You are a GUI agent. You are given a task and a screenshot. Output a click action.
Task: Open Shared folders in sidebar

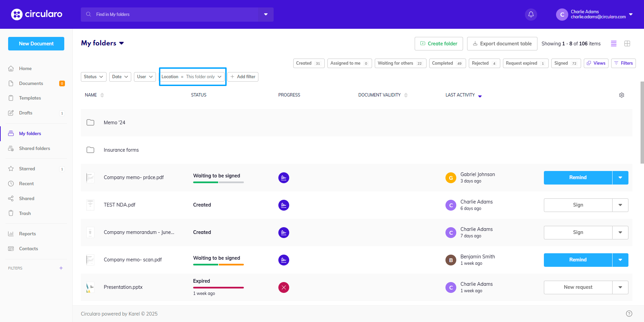coord(34,148)
